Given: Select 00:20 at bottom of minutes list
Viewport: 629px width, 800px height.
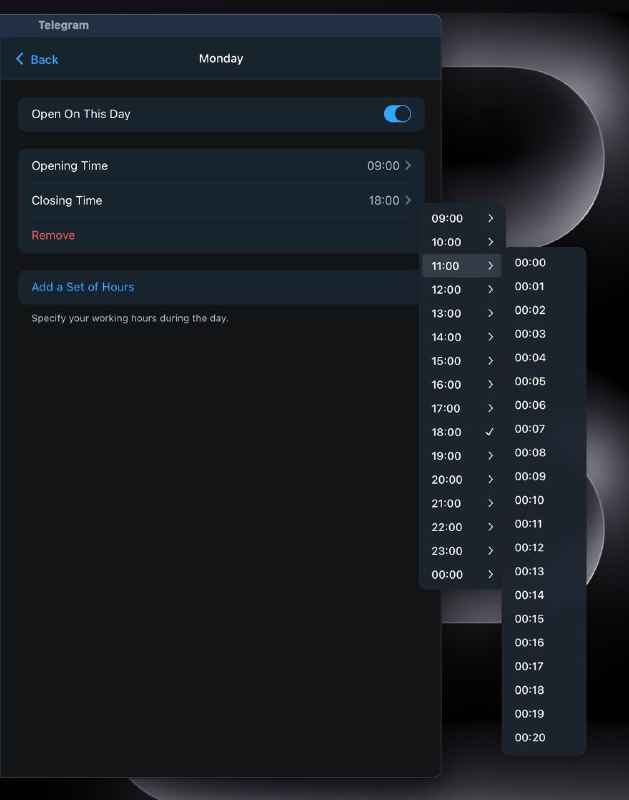Looking at the screenshot, I should point(544,737).
